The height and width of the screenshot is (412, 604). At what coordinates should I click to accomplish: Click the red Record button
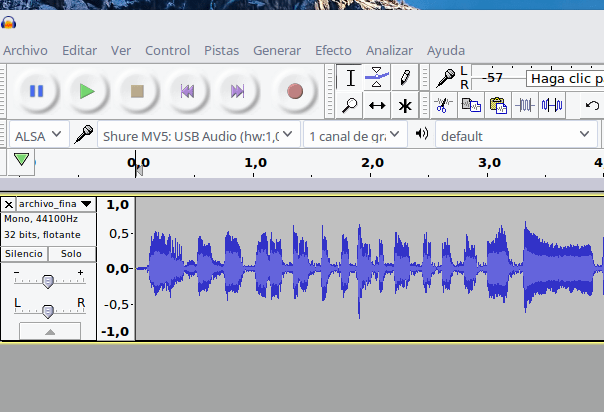(x=294, y=91)
